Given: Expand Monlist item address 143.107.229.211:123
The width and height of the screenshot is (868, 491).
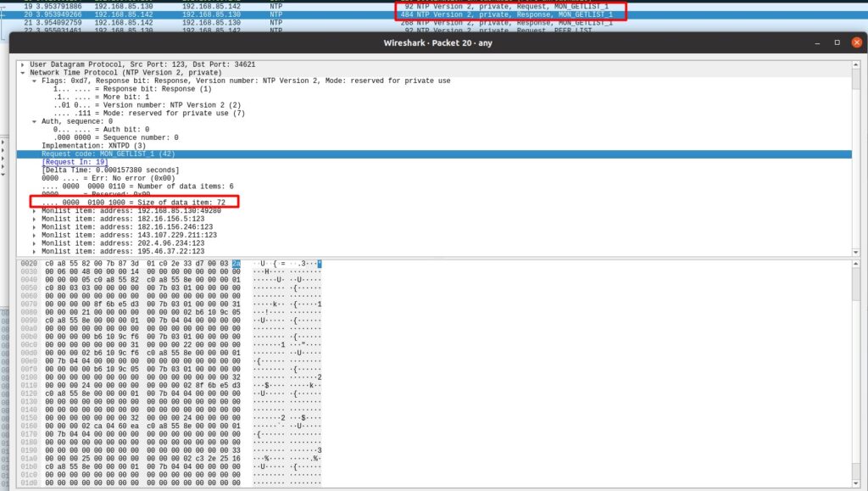Looking at the screenshot, I should click(34, 235).
